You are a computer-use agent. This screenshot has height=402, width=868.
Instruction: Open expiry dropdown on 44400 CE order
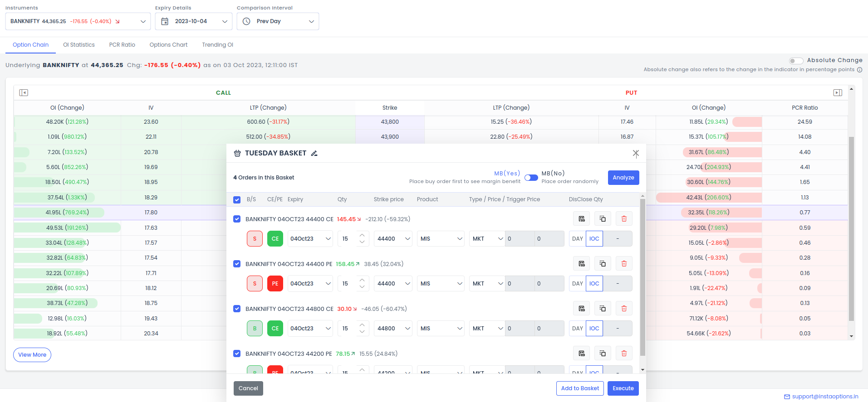310,239
